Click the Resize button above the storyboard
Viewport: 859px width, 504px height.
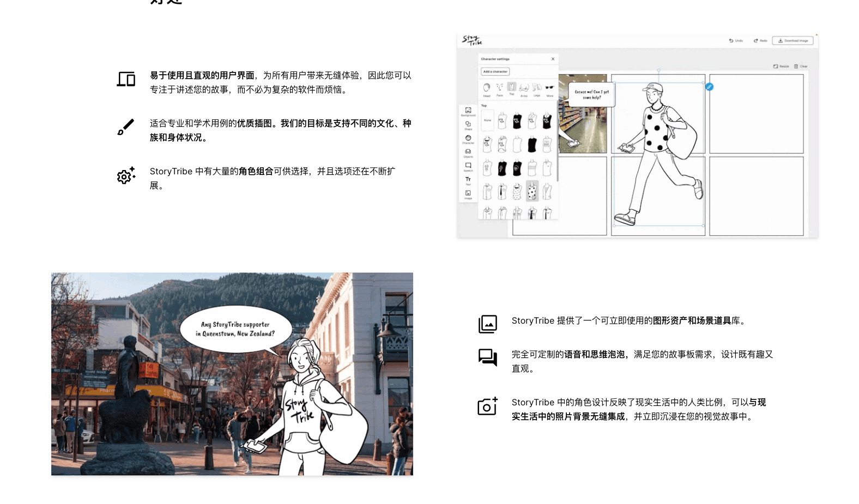[x=781, y=66]
